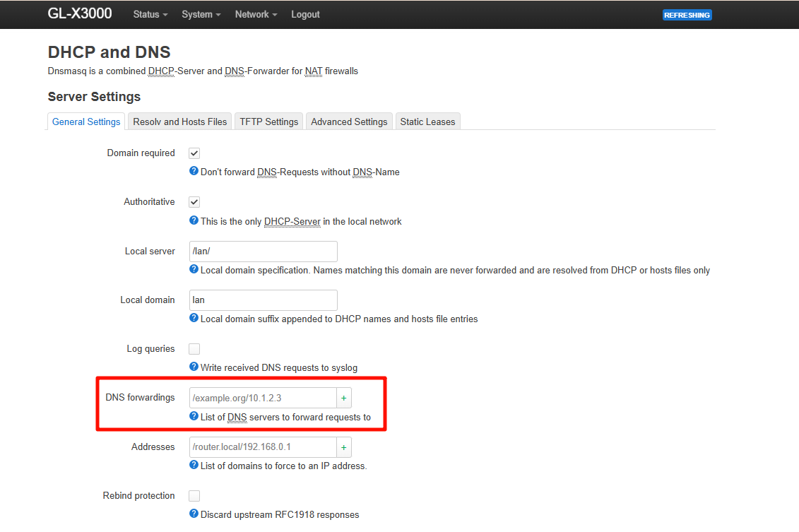The width and height of the screenshot is (799, 532).
Task: Click the help icon for DNS forwardings list
Action: (194, 416)
